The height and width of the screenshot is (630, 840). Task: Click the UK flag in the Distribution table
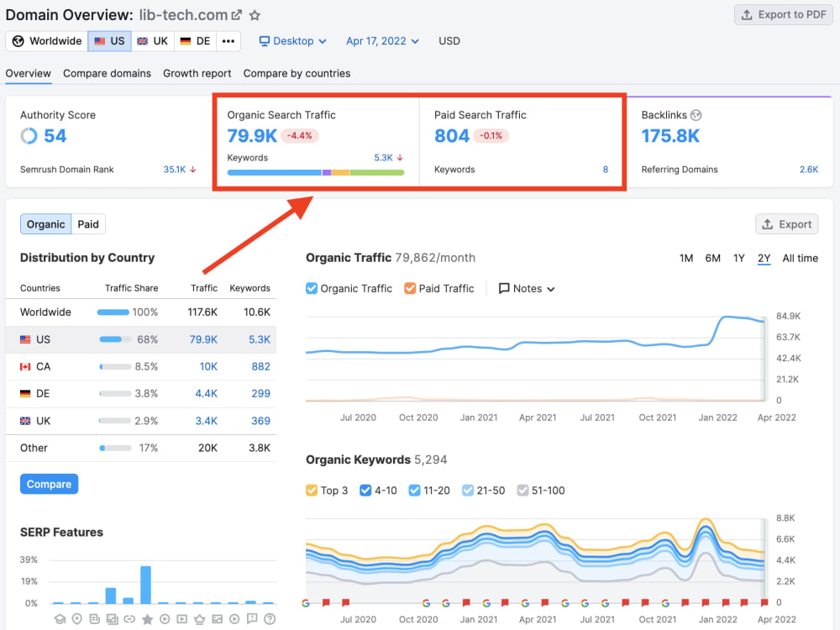25,421
